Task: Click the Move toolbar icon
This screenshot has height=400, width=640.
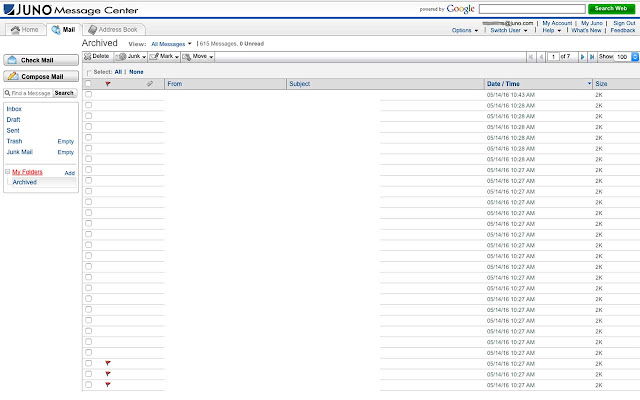Action: [187, 57]
